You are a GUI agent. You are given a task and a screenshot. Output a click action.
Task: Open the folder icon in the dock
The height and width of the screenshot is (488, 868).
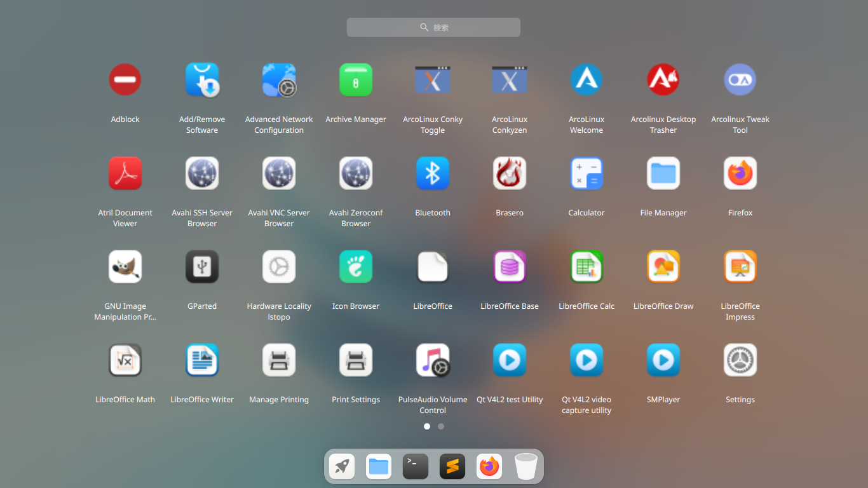pos(379,466)
